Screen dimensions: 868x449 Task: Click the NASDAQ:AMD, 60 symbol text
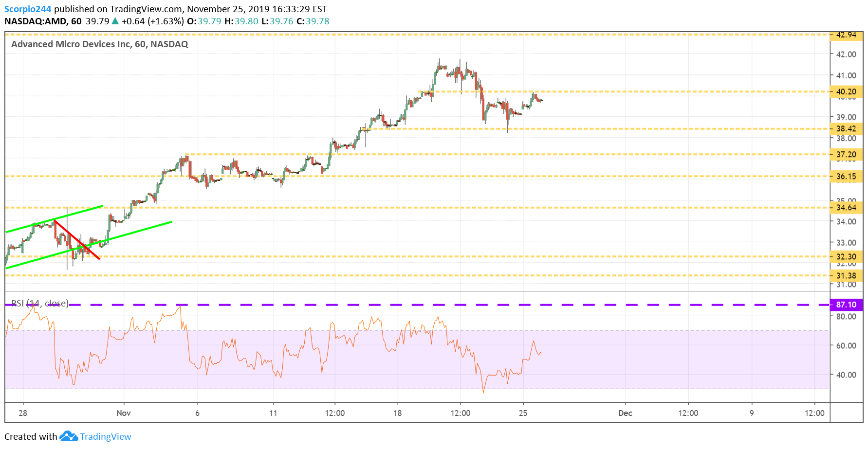(43, 21)
